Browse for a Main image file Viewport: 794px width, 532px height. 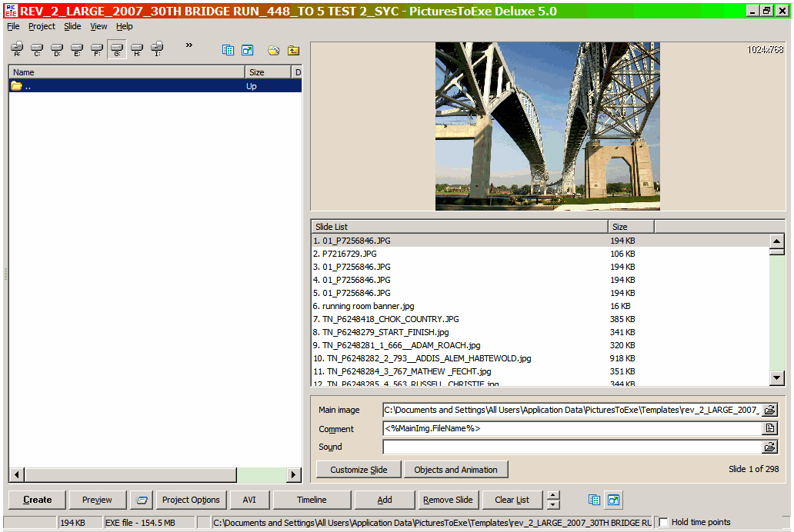[769, 411]
